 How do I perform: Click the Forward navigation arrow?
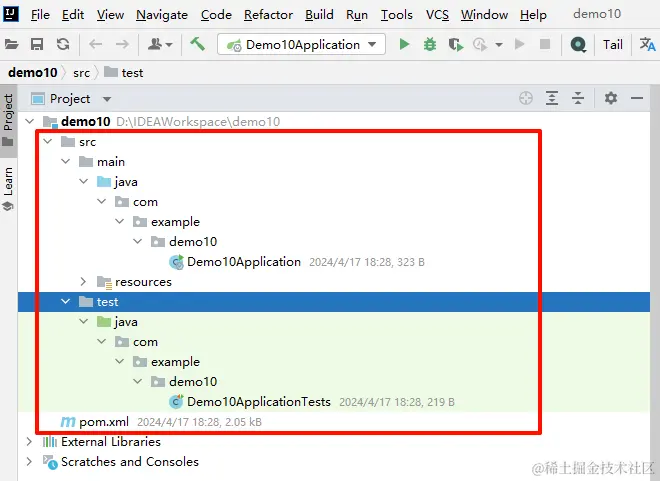[122, 44]
